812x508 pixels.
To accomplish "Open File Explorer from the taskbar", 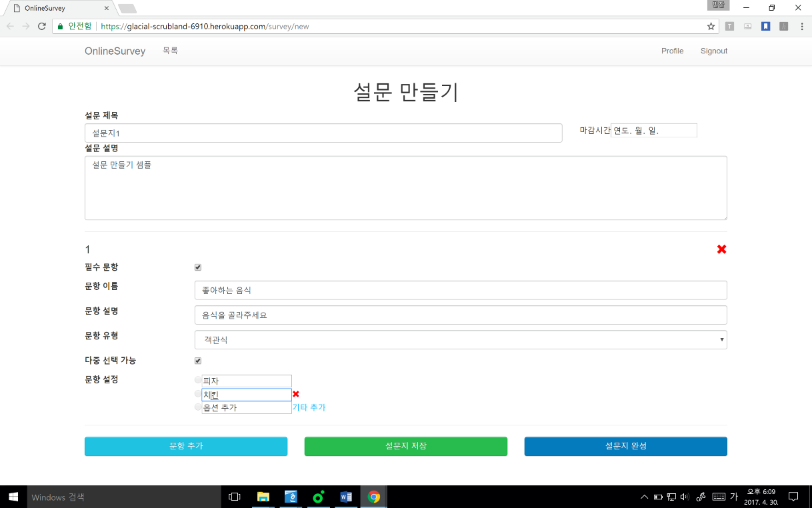I will click(x=263, y=497).
